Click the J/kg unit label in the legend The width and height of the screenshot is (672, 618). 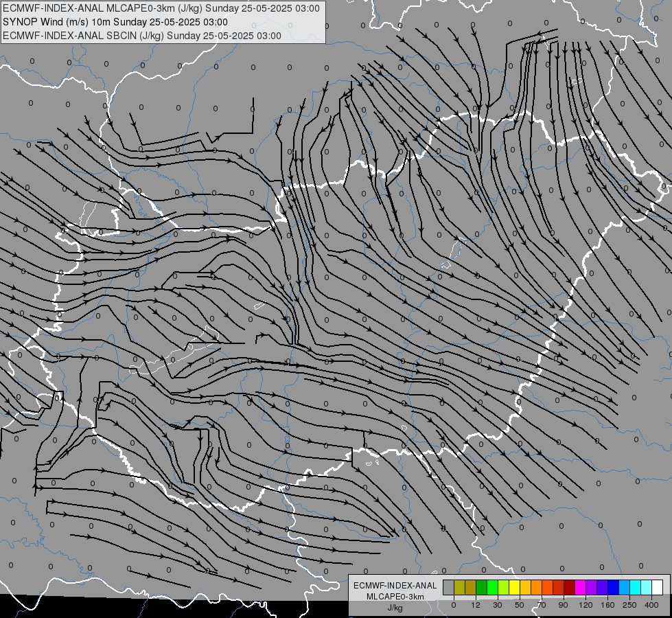395,608
